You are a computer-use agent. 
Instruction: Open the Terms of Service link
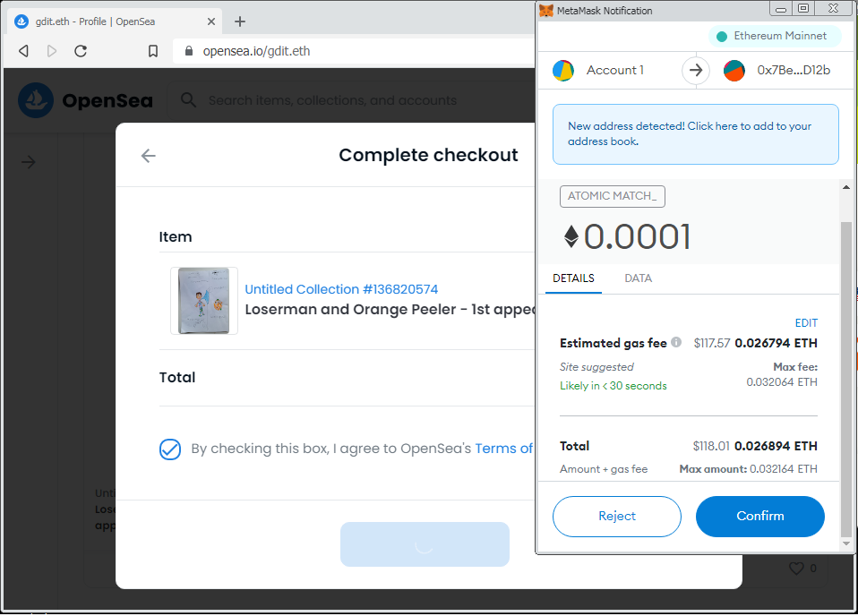tap(503, 449)
